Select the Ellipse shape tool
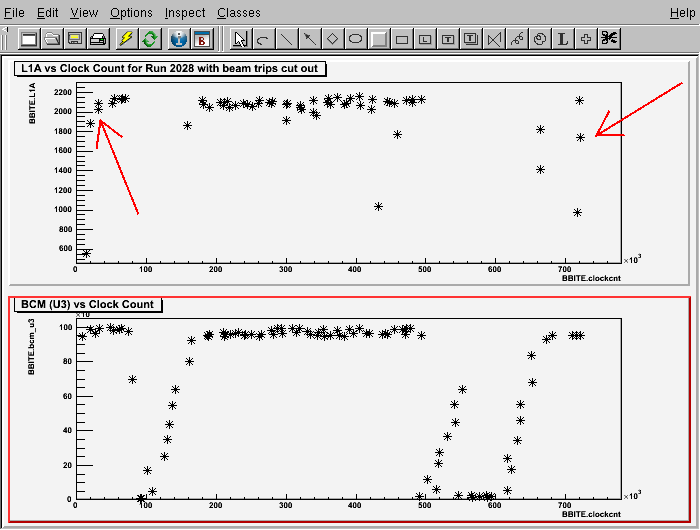 click(355, 39)
